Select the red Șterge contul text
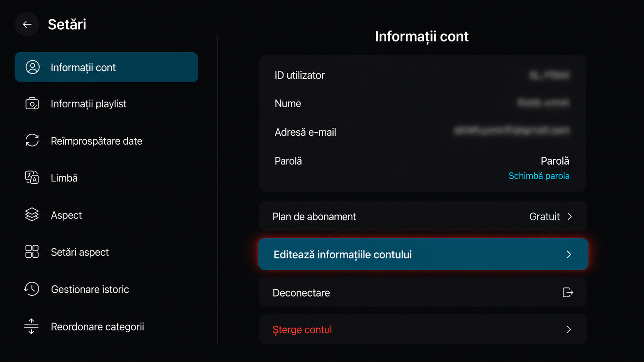The width and height of the screenshot is (644, 362). tap(302, 330)
